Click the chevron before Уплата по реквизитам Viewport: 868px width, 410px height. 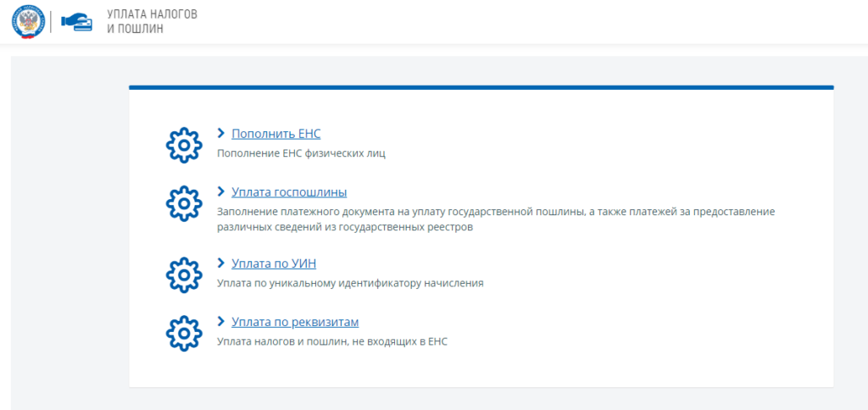coord(221,322)
